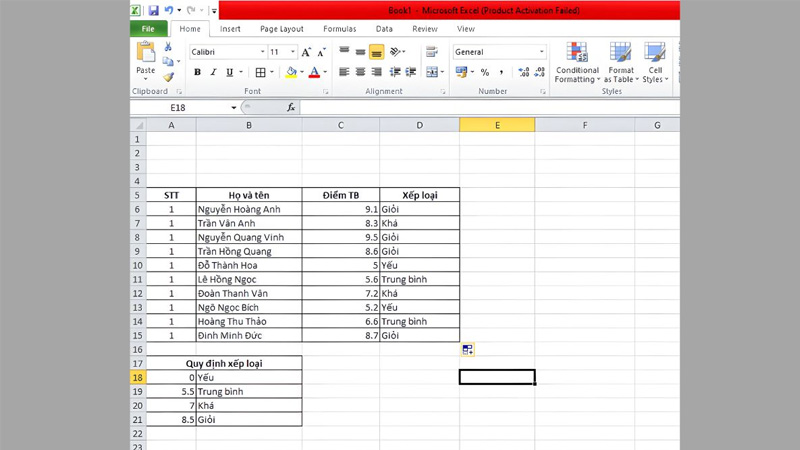This screenshot has width=800, height=450.
Task: Click the Paste clipboard icon
Action: tap(145, 52)
